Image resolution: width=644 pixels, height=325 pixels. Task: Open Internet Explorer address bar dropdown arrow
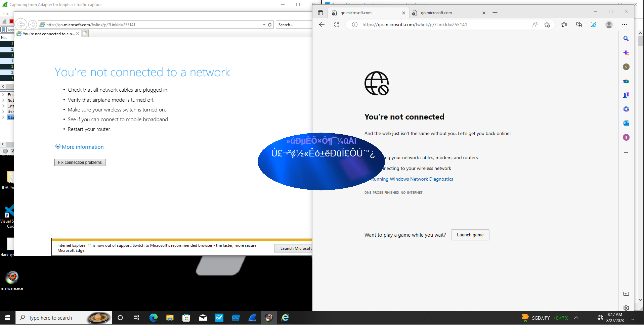[264, 25]
